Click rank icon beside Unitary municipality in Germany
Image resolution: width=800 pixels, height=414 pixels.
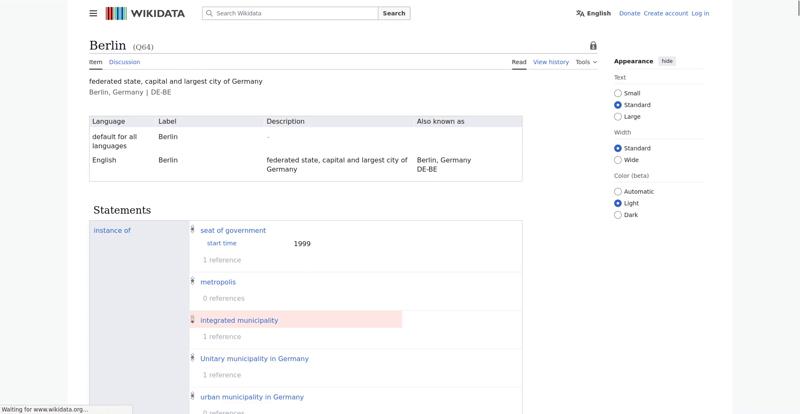click(192, 358)
